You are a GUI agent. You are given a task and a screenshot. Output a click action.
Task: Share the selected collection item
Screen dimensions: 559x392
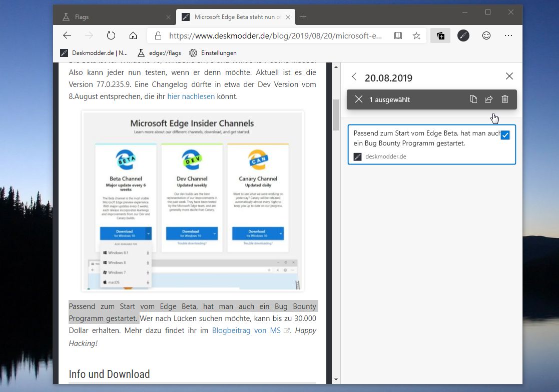click(x=488, y=99)
